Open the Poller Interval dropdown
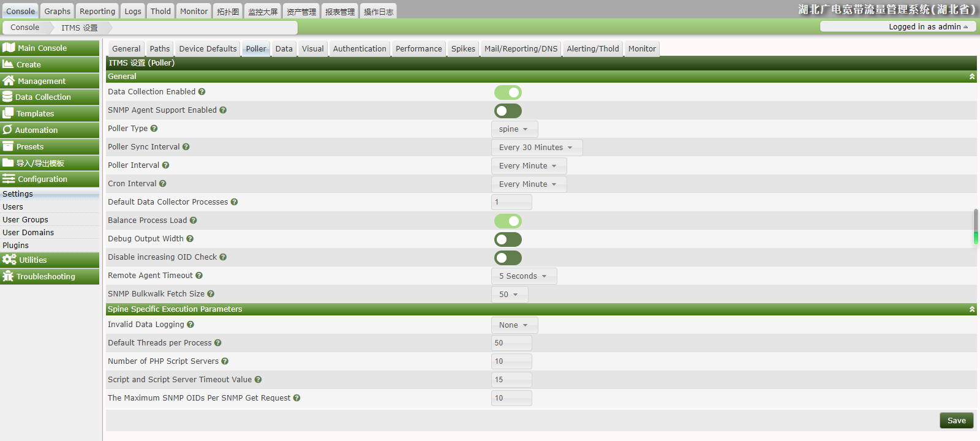Viewport: 980px width, 441px height. [529, 166]
